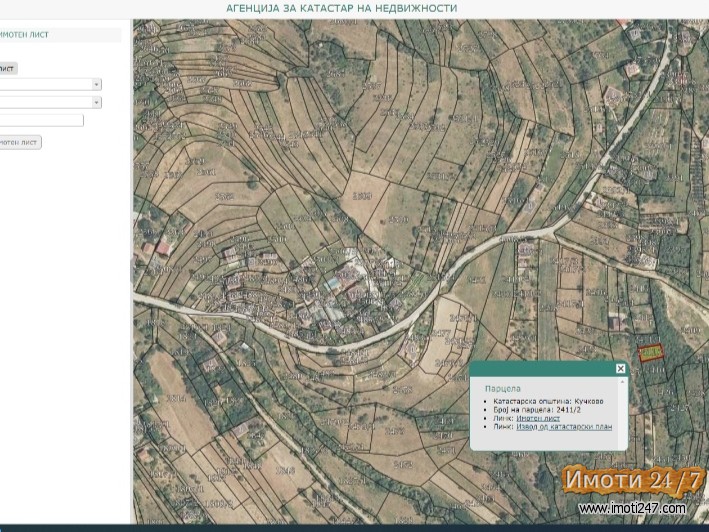
Task: Click the Парцела heading in popup
Action: pyautogui.click(x=503, y=388)
